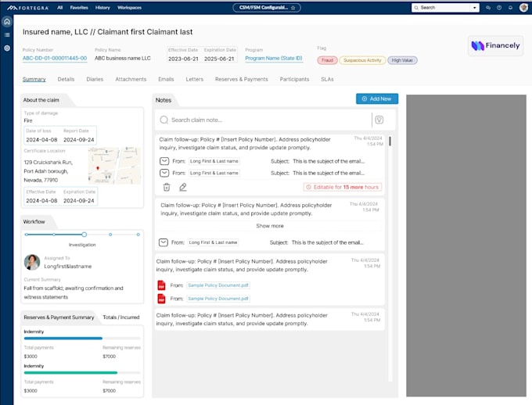This screenshot has width=532, height=405.
Task: Open Sample Policy Document.pdf attachment link
Action: tap(217, 285)
